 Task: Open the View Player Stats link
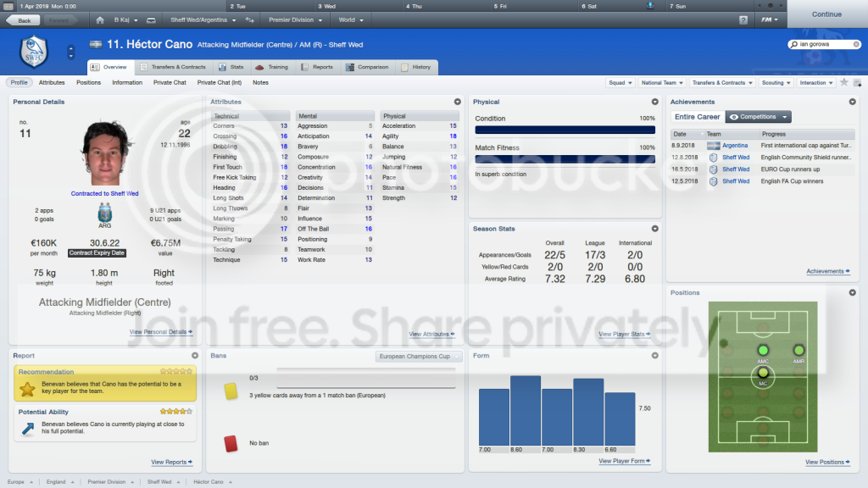(624, 334)
